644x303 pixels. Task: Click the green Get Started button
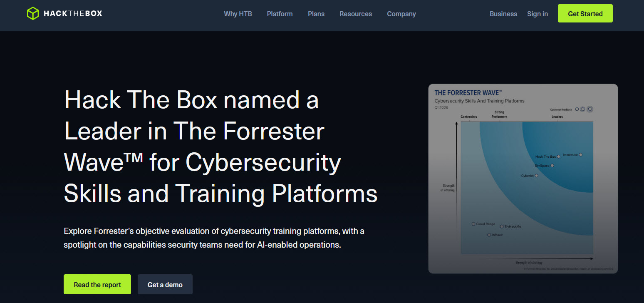(585, 13)
